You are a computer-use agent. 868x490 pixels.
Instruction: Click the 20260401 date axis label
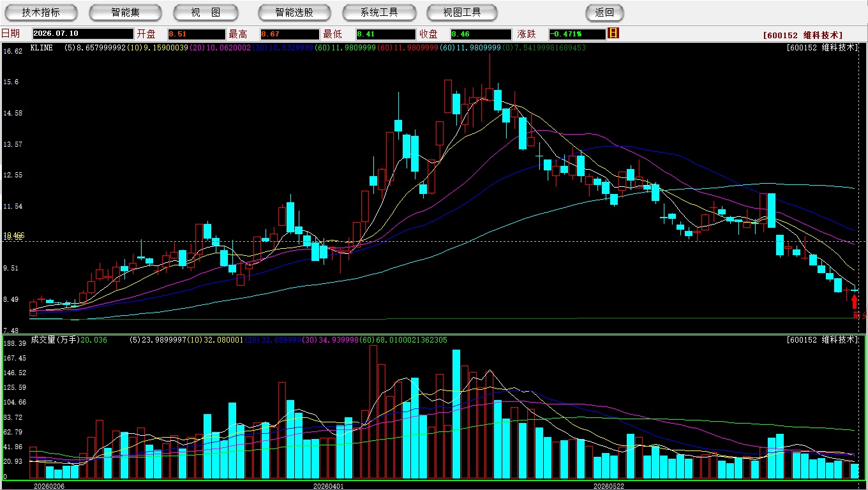coord(328,486)
